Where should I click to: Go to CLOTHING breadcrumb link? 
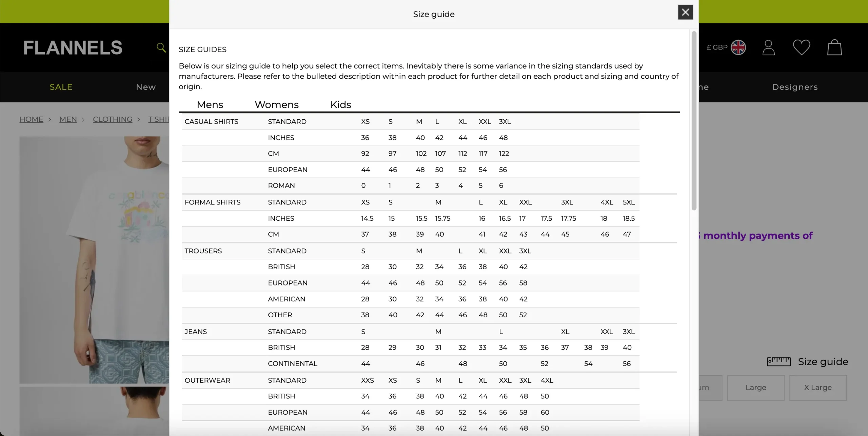click(113, 119)
